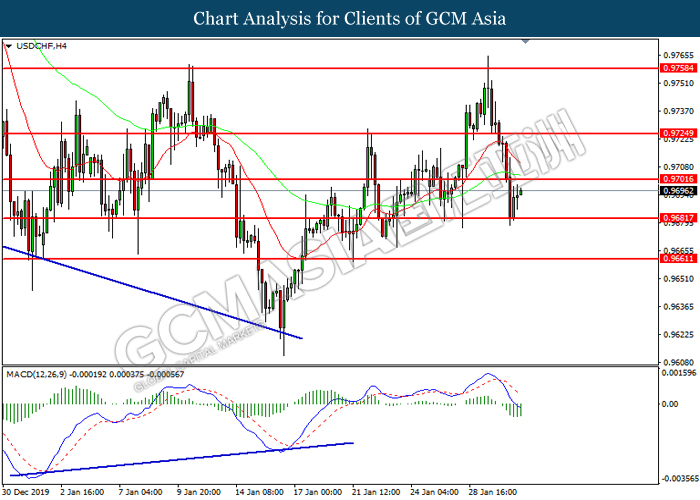Screen dimensions: 700x500
Task: Click the 0.96225 price scale value
Action: (679, 334)
